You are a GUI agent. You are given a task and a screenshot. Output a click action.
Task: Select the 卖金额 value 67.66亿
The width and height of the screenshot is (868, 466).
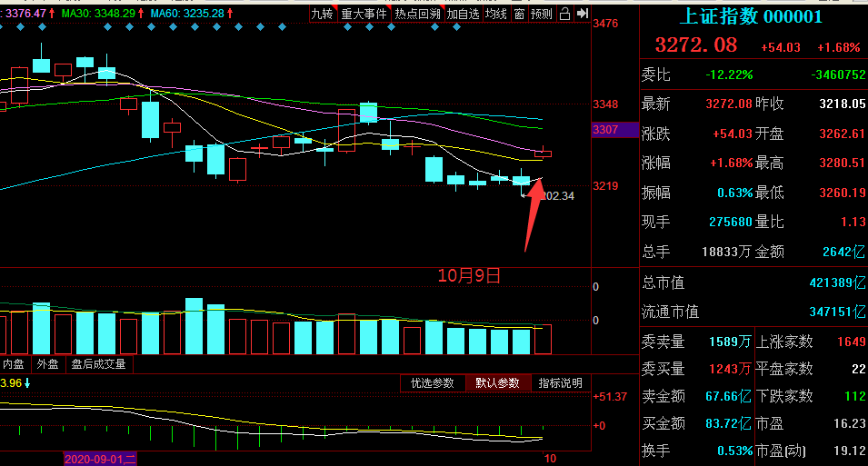coord(729,396)
